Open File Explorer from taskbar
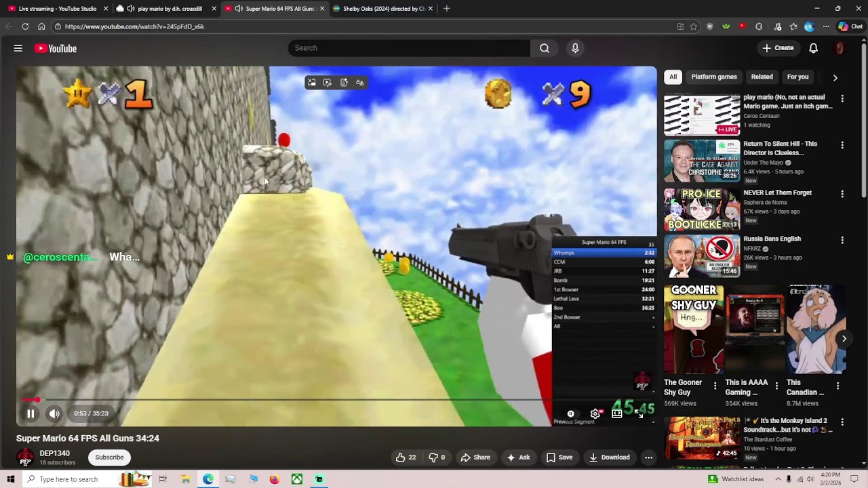This screenshot has width=868, height=488. (185, 479)
